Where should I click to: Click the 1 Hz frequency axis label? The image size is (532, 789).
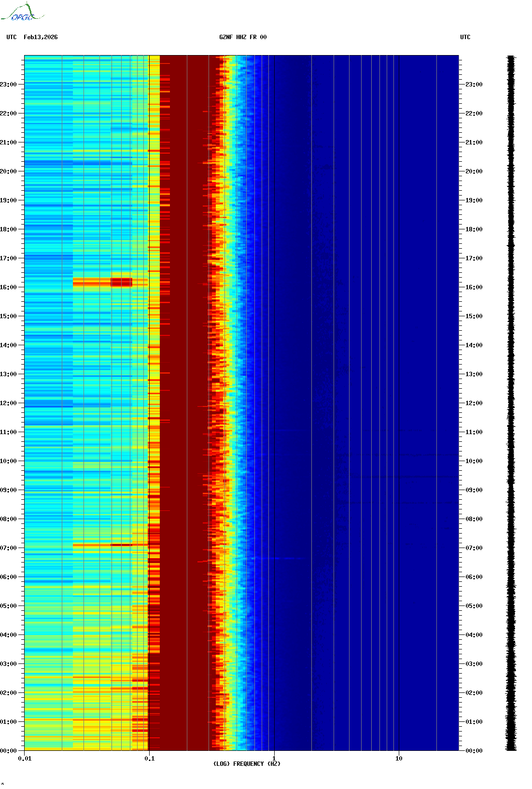click(x=274, y=759)
